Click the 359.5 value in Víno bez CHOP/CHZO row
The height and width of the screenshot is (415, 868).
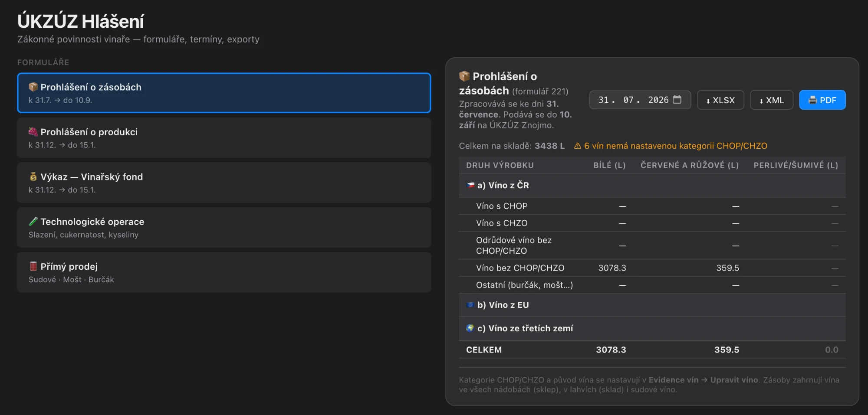[727, 268]
